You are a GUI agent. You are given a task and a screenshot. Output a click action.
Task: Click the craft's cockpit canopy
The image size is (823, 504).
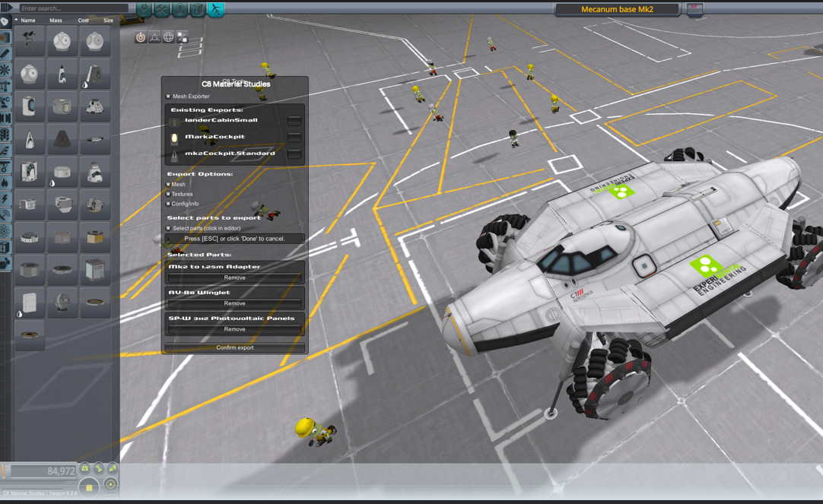[577, 260]
